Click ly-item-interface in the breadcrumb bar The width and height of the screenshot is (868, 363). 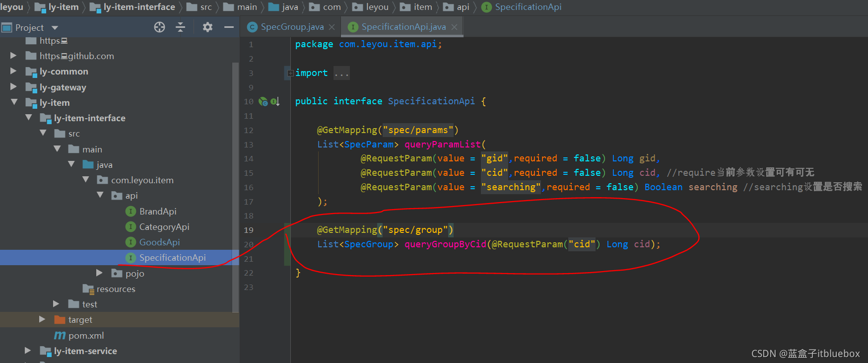tap(139, 7)
